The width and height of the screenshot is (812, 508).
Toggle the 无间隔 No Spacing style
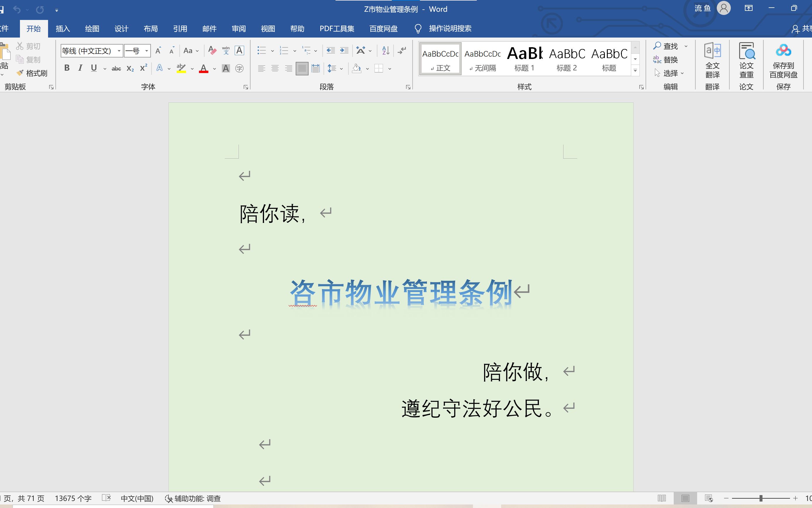(x=483, y=58)
